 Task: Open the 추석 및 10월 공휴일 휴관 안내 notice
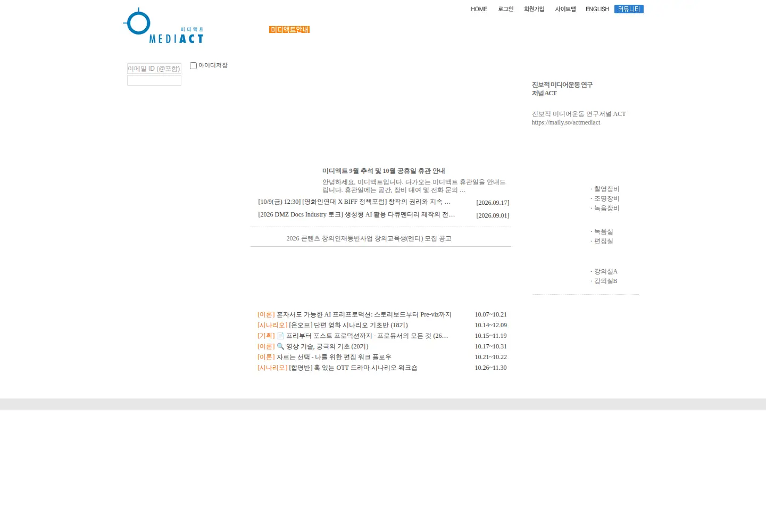384,171
